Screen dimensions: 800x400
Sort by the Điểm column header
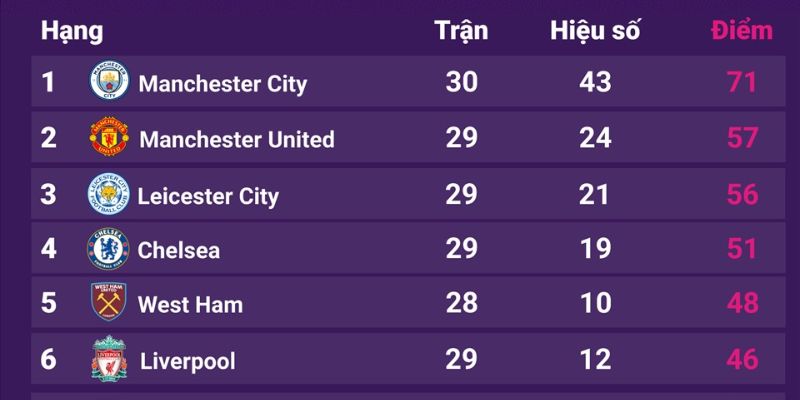(x=741, y=31)
